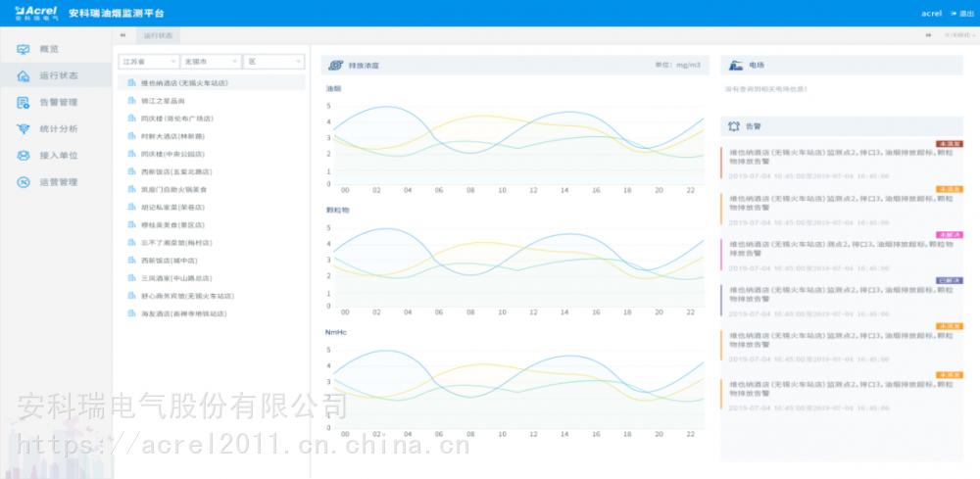The width and height of the screenshot is (980, 479).
Task: Select 维也纳酒店(无锡火车站店) in the list
Action: [212, 82]
